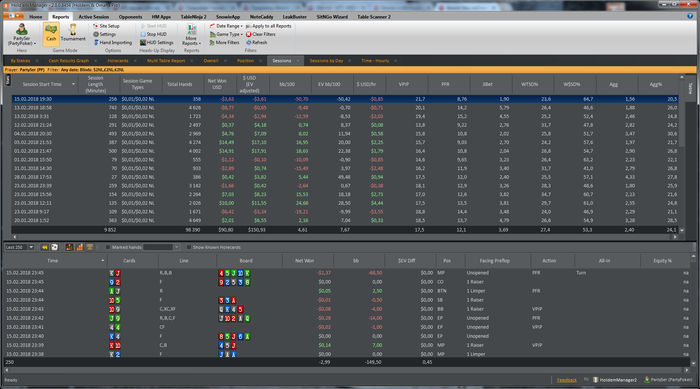Select the 03.02.2018 21:53 session row
Image resolution: width=700 pixels, height=389 pixels.
tap(345, 142)
